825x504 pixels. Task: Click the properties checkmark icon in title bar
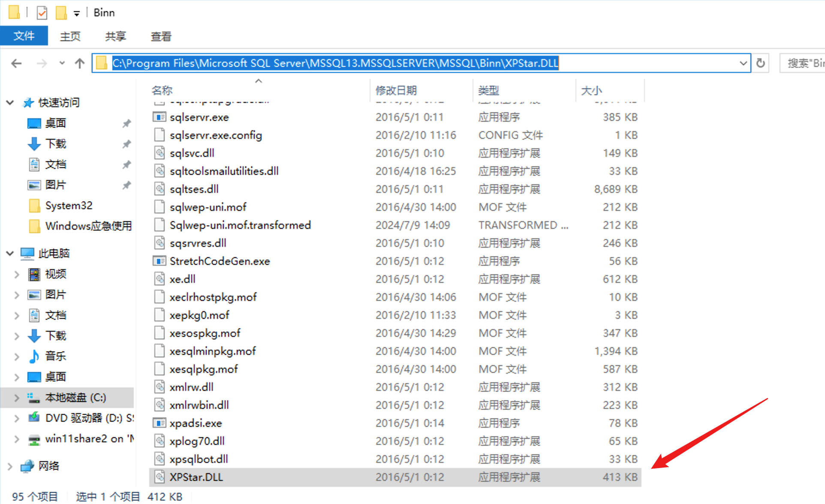click(42, 13)
